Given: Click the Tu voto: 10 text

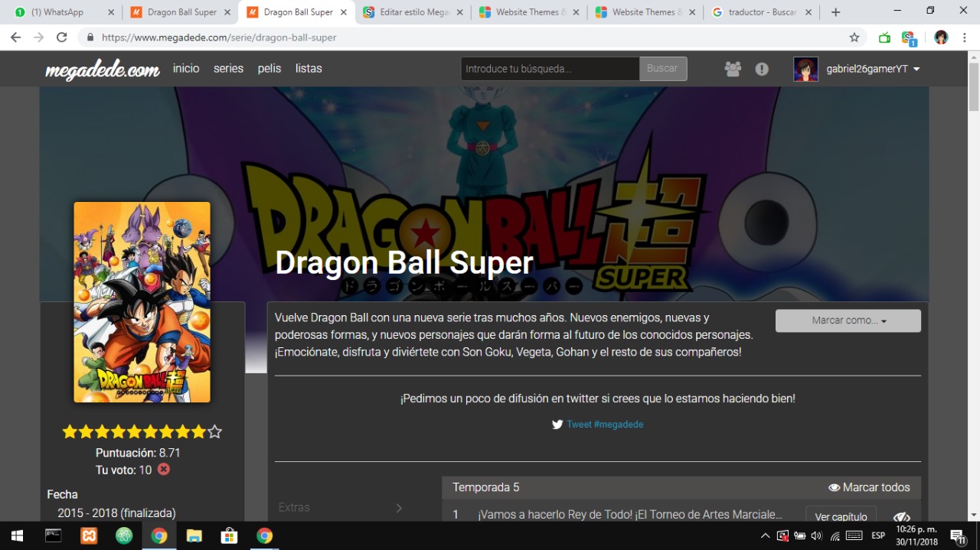Looking at the screenshot, I should 123,470.
